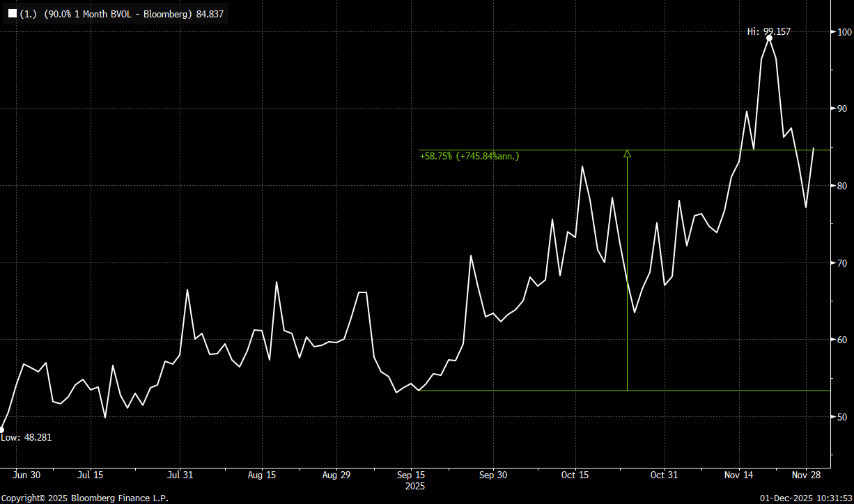The width and height of the screenshot is (854, 504).
Task: Click the Jul 15 date label
Action: pyautogui.click(x=90, y=475)
